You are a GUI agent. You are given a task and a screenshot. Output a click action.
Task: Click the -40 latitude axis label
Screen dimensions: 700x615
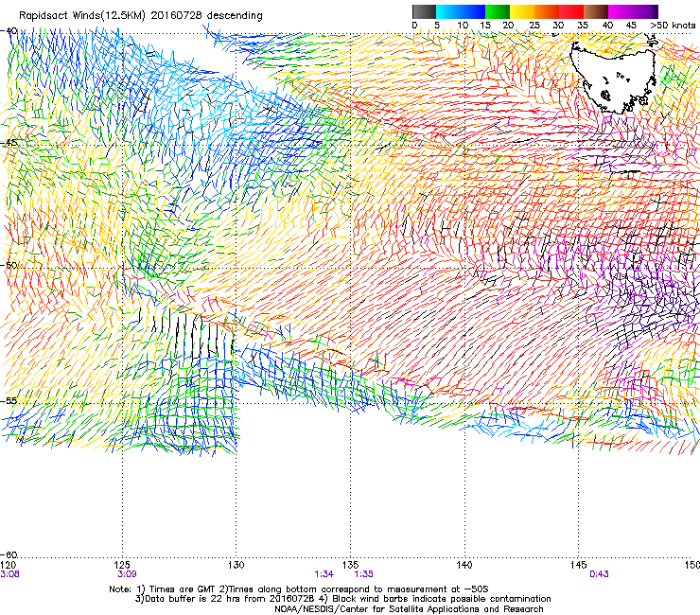[9, 31]
